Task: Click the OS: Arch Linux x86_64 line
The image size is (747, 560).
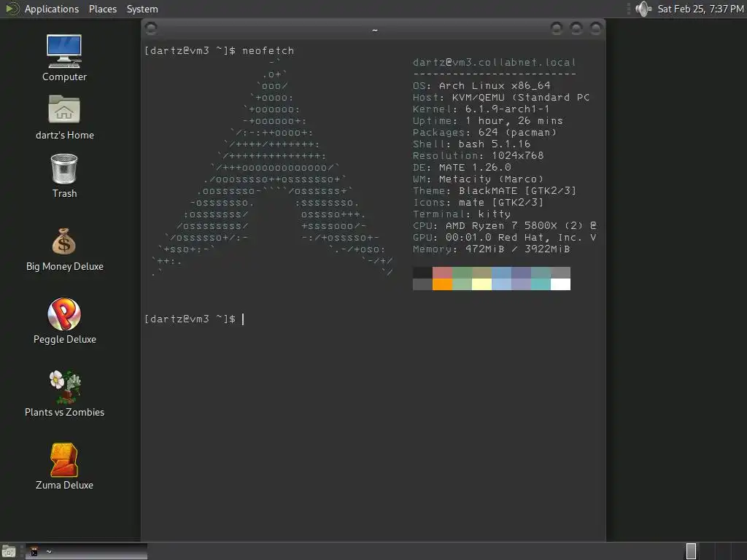Action: pos(481,86)
